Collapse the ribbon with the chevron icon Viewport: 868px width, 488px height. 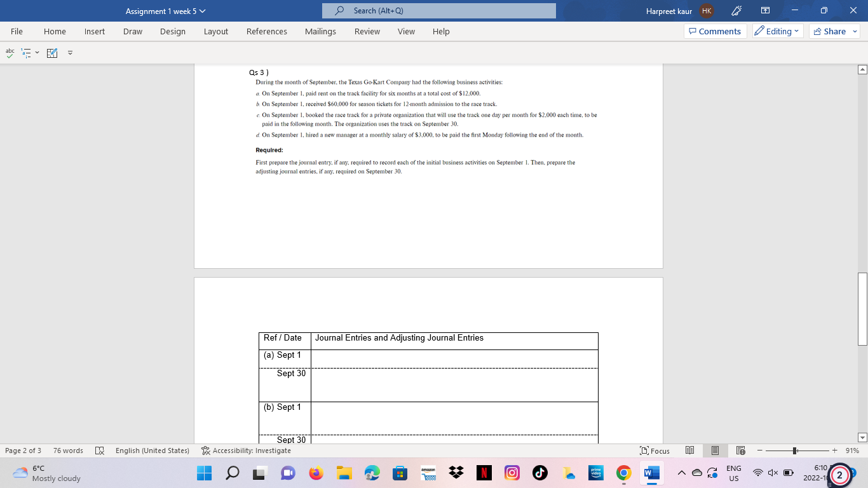pyautogui.click(x=70, y=53)
